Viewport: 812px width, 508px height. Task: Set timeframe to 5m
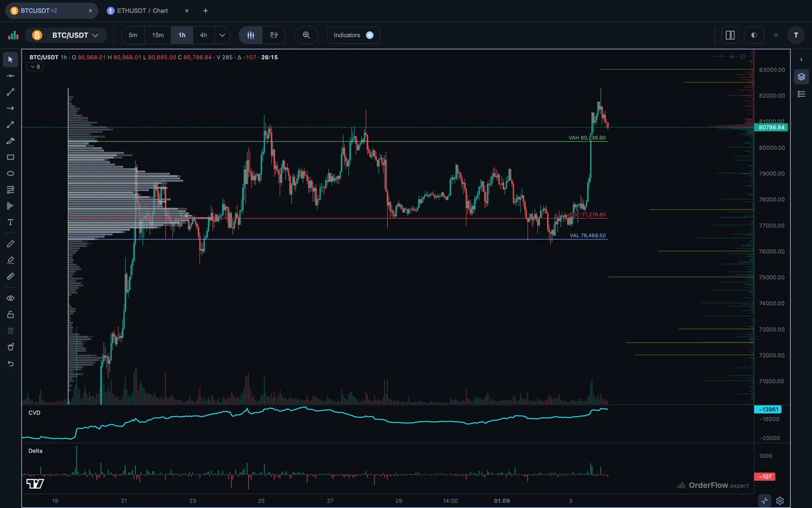[x=133, y=35]
